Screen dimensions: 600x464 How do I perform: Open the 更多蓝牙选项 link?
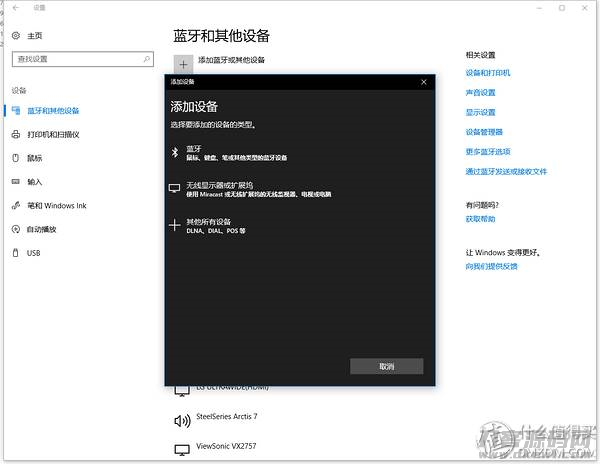point(488,151)
